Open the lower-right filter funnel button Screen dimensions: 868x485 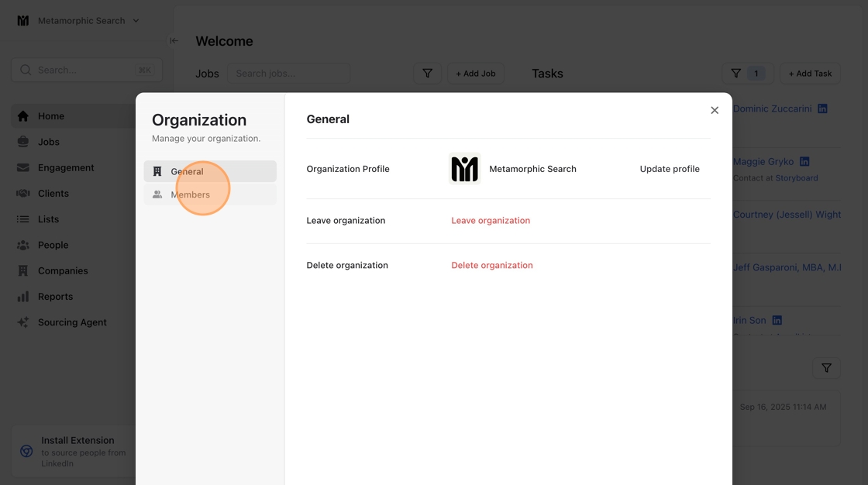(826, 368)
